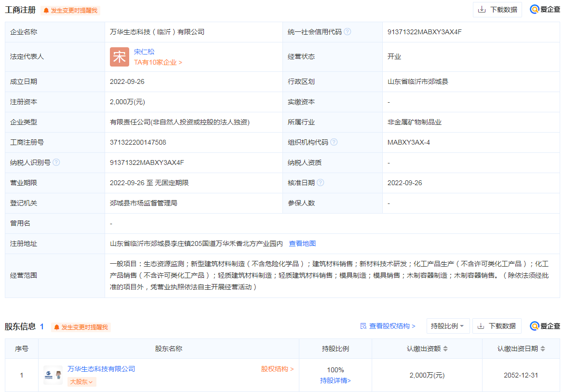Click help icon beside 纳税人识别号
Viewport: 564px width, 392px height.
pos(56,162)
